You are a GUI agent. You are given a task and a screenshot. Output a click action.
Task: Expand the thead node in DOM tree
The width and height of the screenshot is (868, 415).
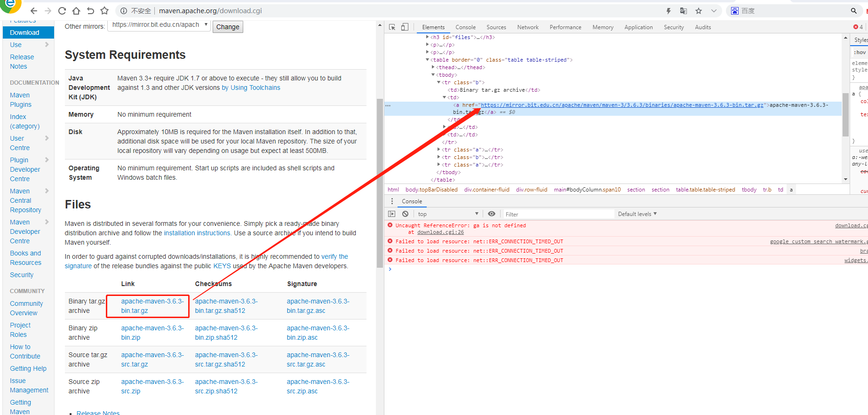(x=433, y=67)
